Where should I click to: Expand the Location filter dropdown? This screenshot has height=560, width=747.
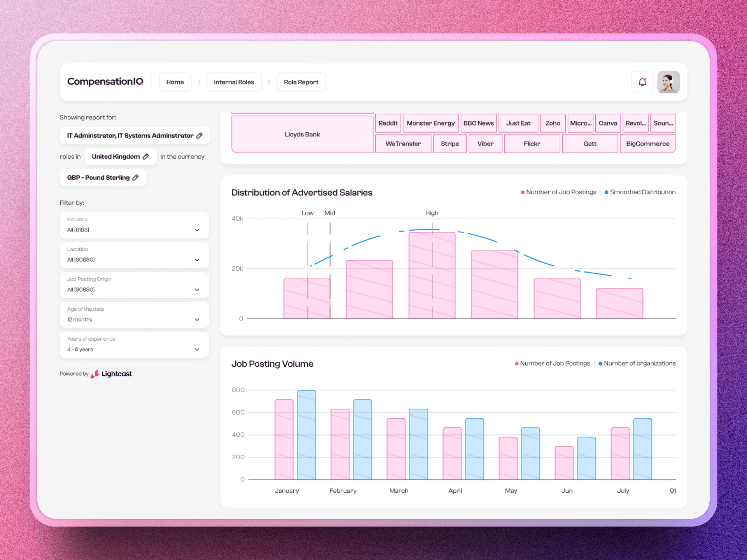(134, 255)
